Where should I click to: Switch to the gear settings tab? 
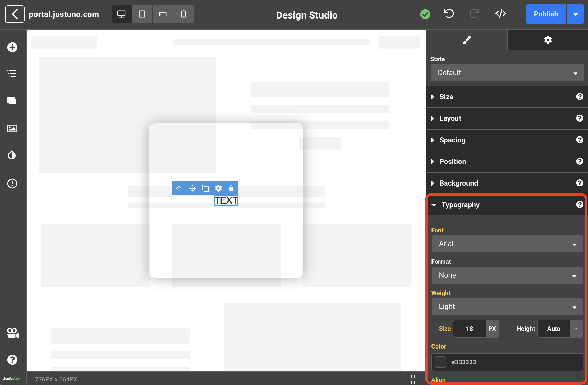tap(548, 40)
